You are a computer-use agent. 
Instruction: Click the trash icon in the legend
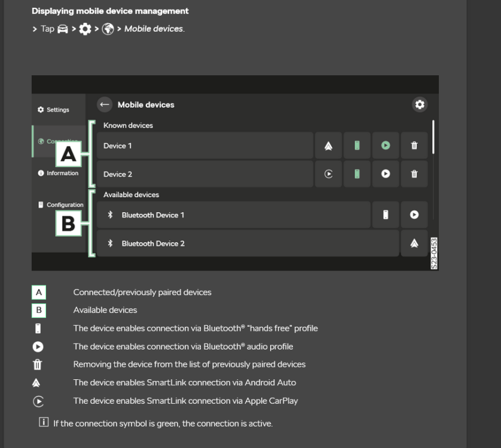click(x=38, y=364)
